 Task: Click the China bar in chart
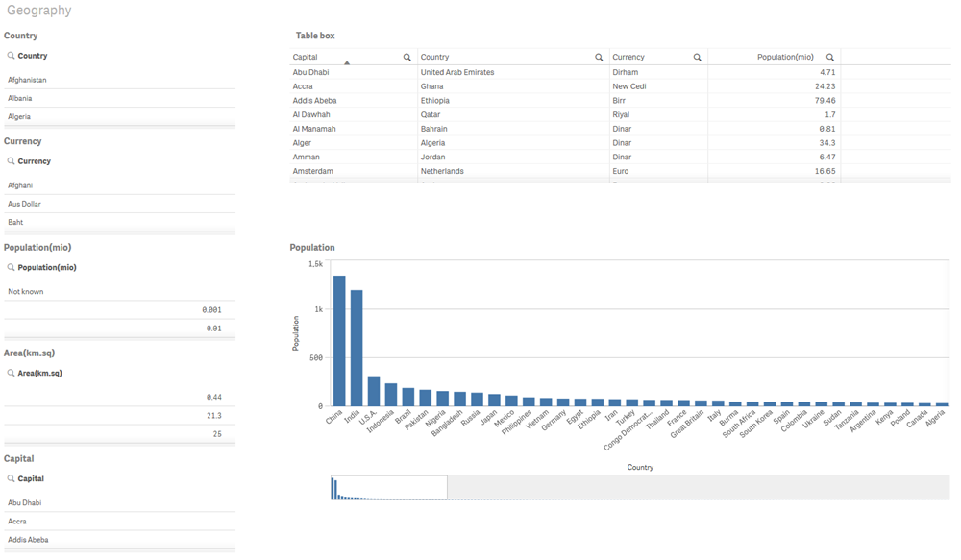coord(339,341)
